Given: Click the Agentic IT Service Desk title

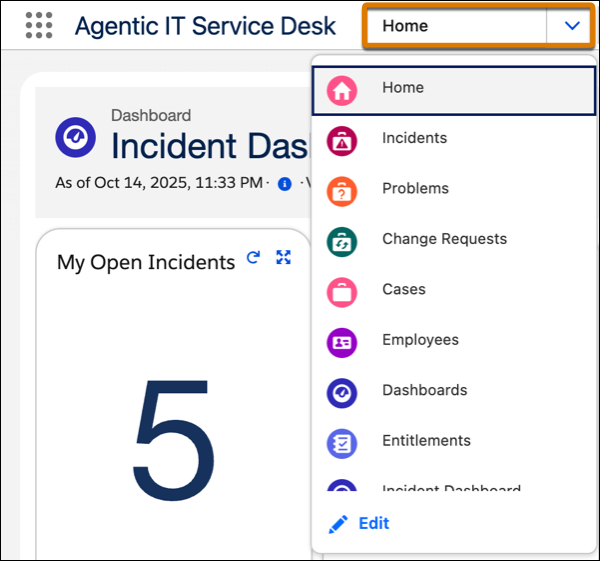Looking at the screenshot, I should 205,26.
